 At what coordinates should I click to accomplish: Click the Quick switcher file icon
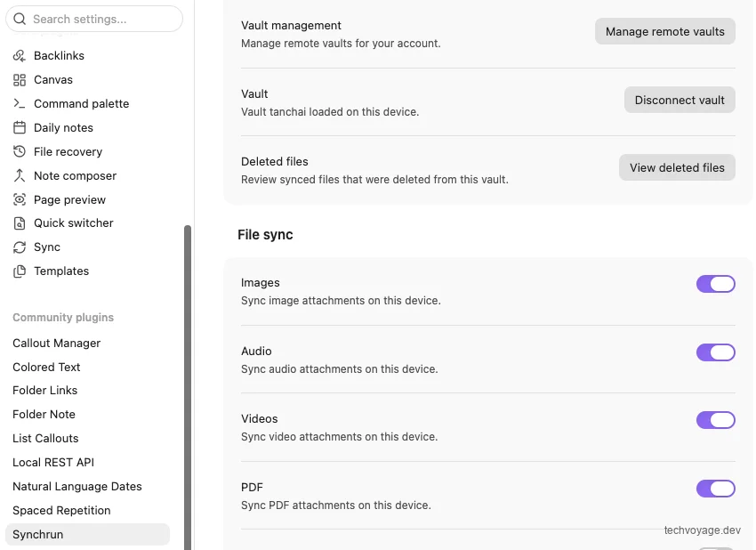(x=20, y=222)
